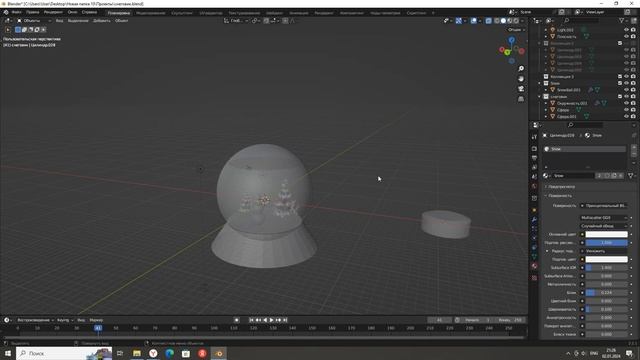Collapse the снеговик collection
The width and height of the screenshot is (640, 360).
coord(540,97)
